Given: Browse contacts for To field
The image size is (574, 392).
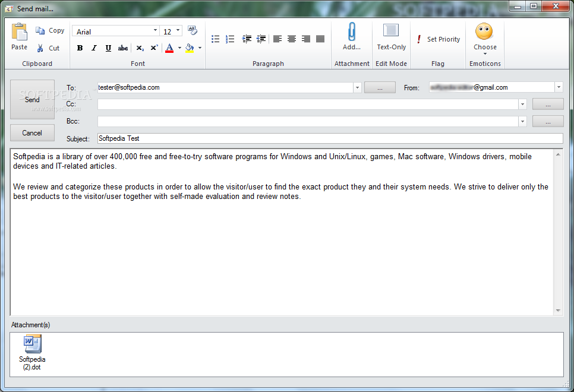Looking at the screenshot, I should pyautogui.click(x=380, y=88).
